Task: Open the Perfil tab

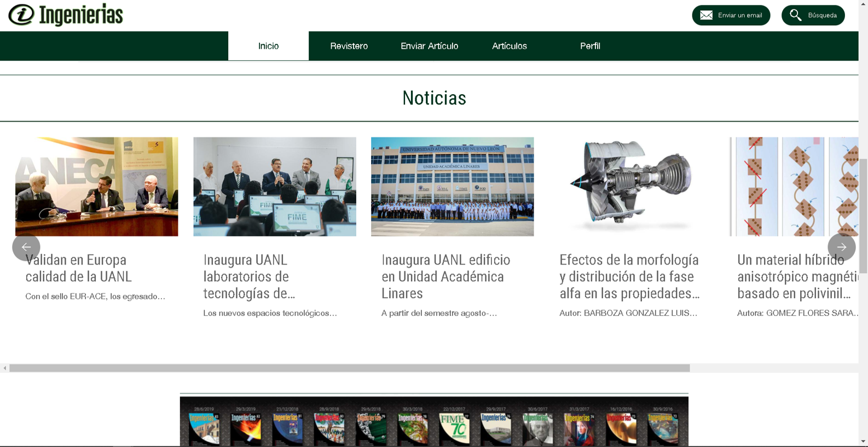Action: tap(590, 46)
